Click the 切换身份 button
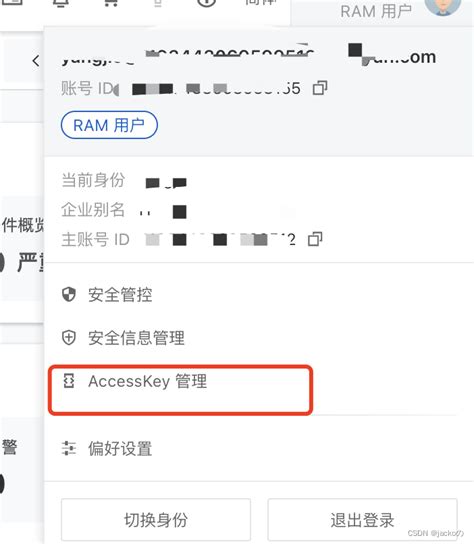The width and height of the screenshot is (474, 544). 156,520
